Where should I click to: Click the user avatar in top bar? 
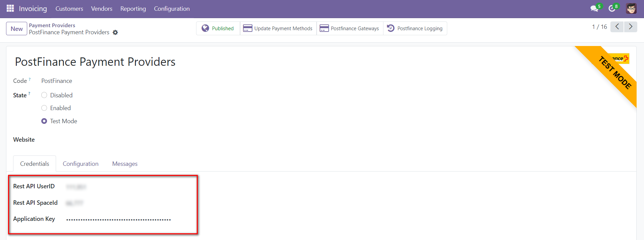click(x=631, y=8)
